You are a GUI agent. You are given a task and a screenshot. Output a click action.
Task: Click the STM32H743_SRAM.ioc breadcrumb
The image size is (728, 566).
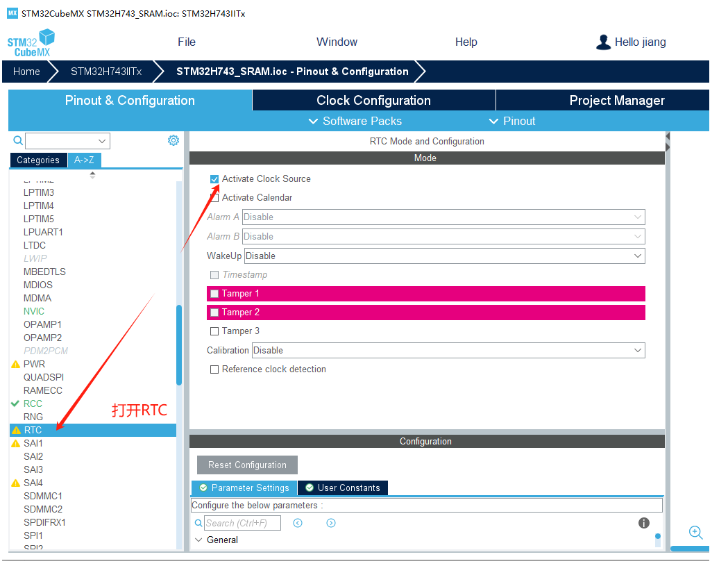point(292,72)
